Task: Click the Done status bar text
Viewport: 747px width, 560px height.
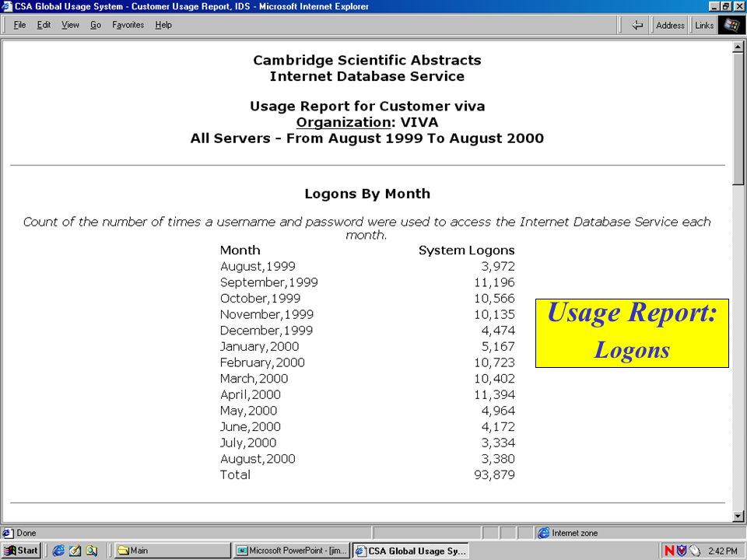Action: point(26,533)
